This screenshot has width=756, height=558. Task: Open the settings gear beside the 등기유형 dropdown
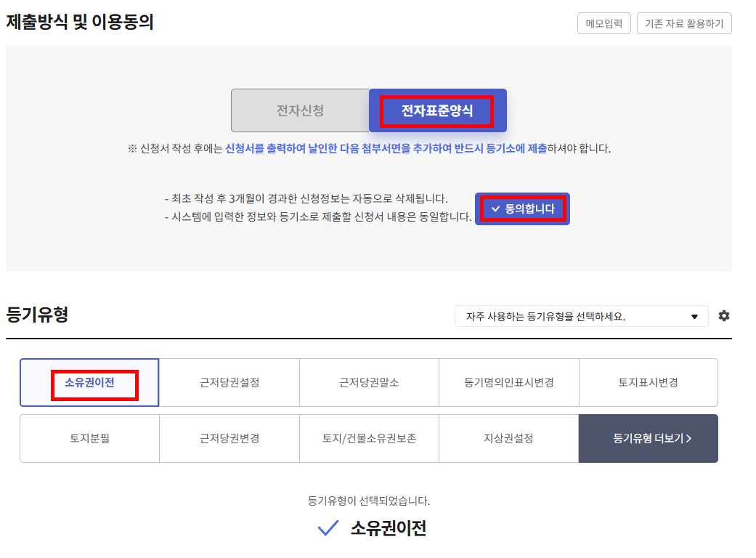[723, 316]
